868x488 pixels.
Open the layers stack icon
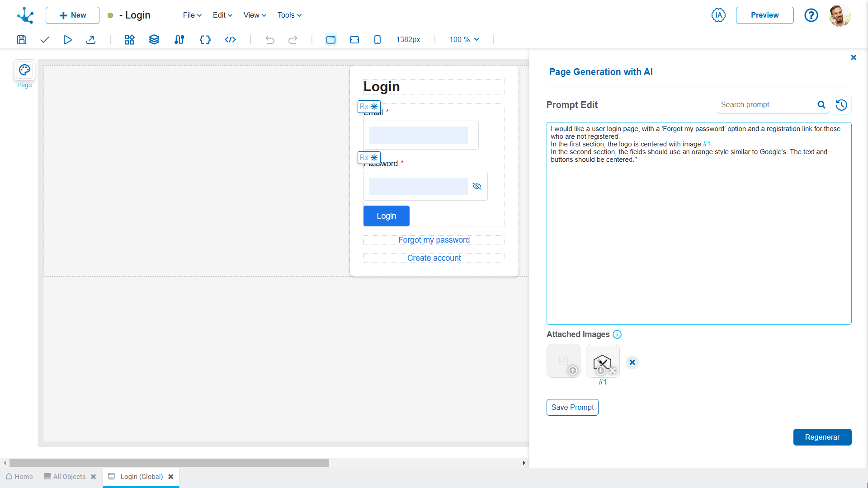pyautogui.click(x=154, y=40)
